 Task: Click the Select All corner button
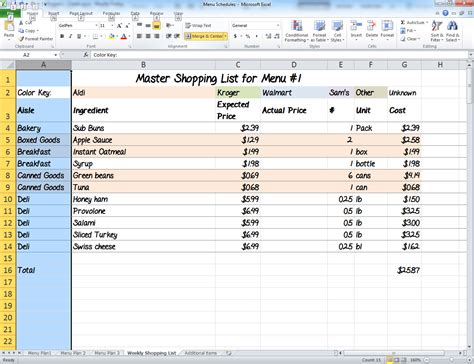[8, 65]
